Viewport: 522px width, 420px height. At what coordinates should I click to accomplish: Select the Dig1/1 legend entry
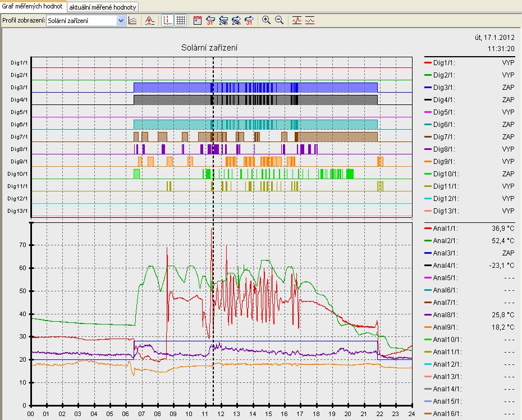(x=469, y=63)
